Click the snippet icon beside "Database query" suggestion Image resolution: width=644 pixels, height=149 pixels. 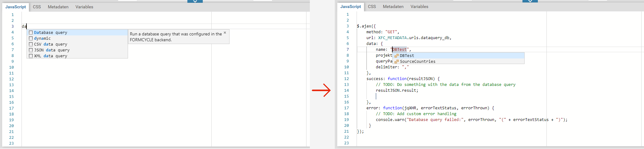(31, 33)
